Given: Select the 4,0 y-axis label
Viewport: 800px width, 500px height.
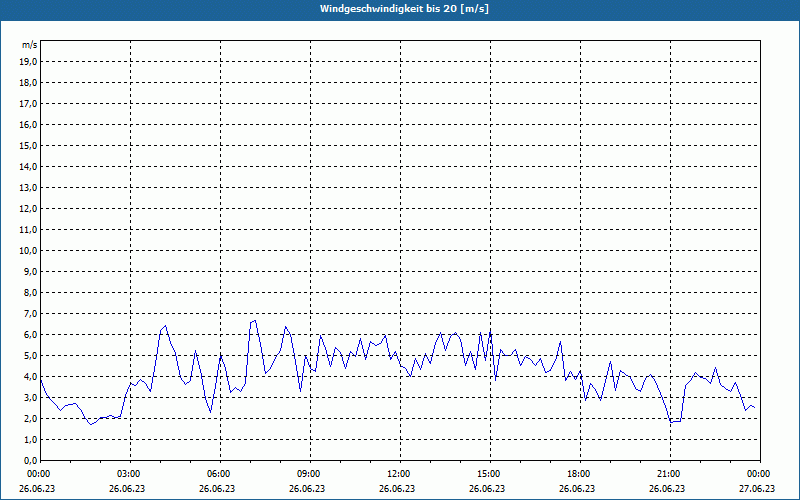Looking at the screenshot, I should coord(31,377).
